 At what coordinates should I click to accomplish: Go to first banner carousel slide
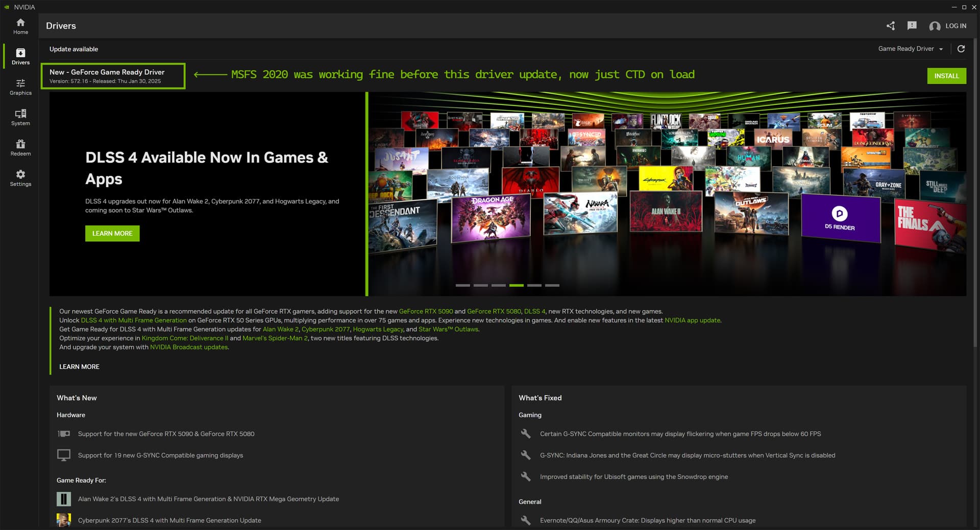point(462,285)
